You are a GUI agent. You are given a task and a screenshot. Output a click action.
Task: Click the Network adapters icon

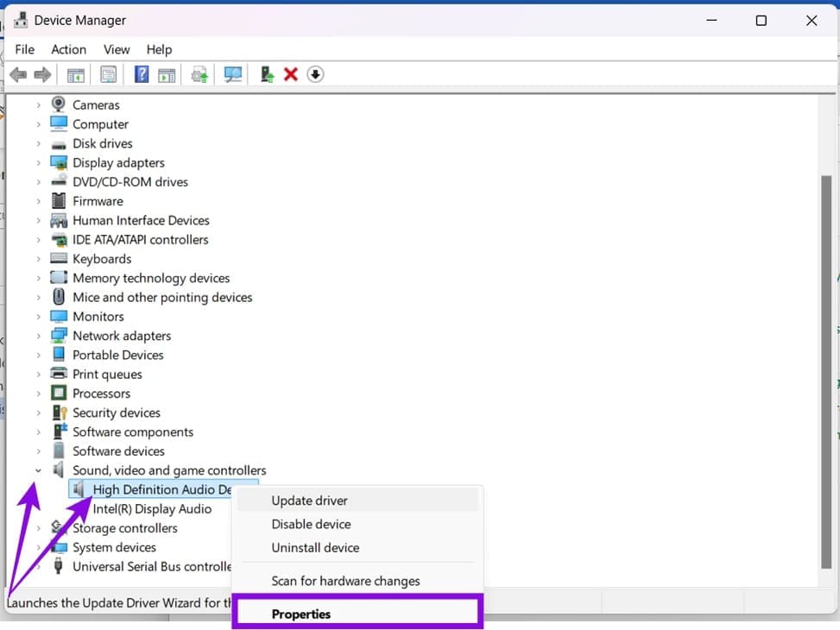(x=59, y=336)
